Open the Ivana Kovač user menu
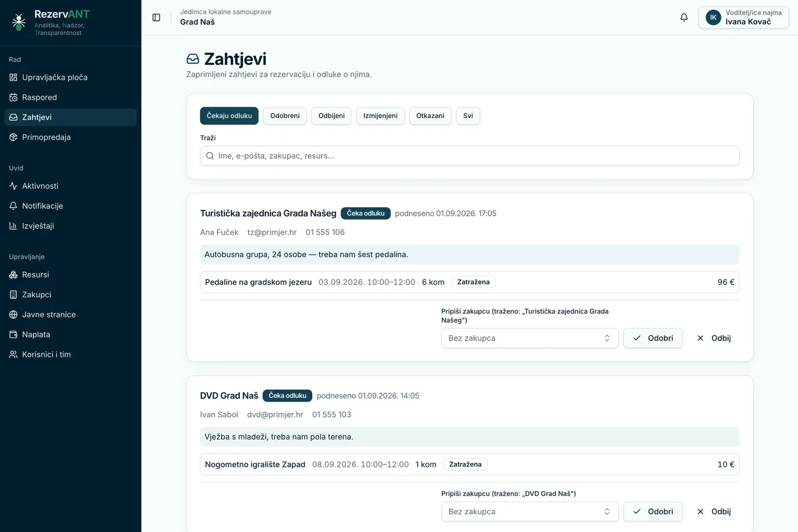The image size is (798, 532). (743, 17)
